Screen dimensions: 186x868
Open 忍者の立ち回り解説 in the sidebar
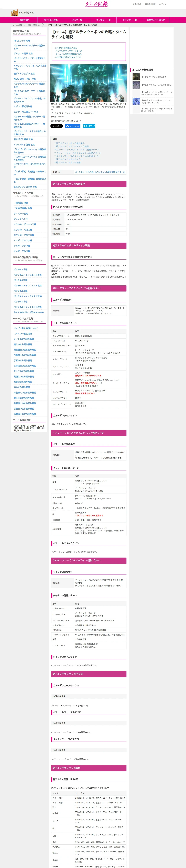click(x=23, y=382)
